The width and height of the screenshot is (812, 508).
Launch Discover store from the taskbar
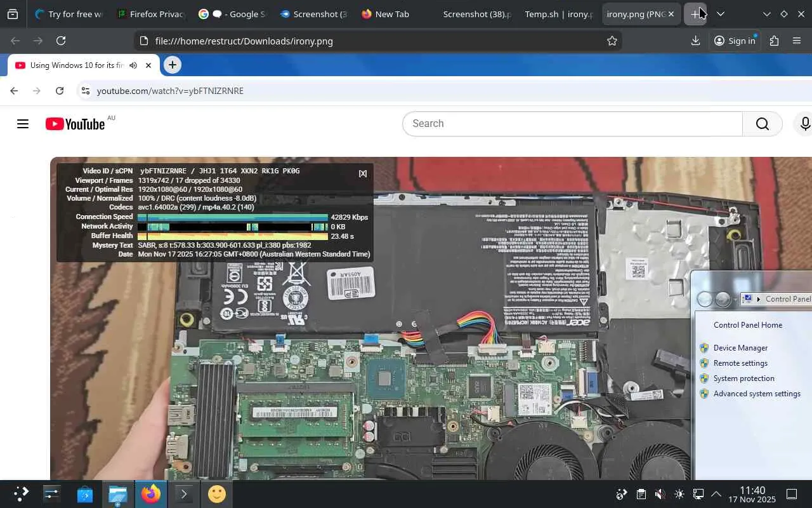coord(85,493)
